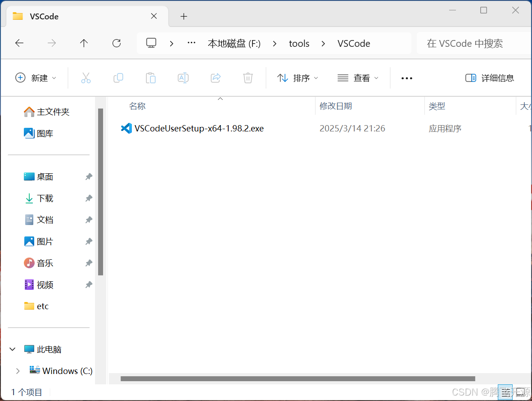Viewport: 532px width, 401px height.
Task: Click the Paste clipboard icon
Action: coord(151,78)
